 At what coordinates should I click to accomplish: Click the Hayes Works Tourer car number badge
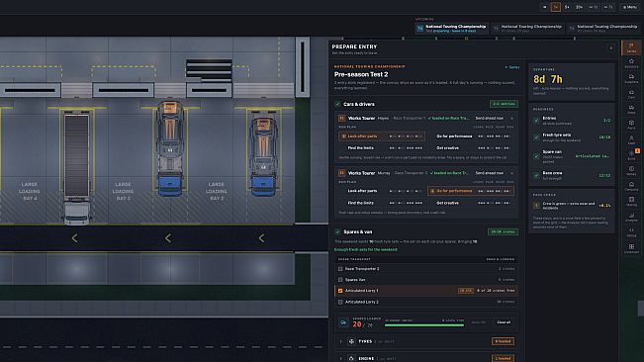coord(341,119)
